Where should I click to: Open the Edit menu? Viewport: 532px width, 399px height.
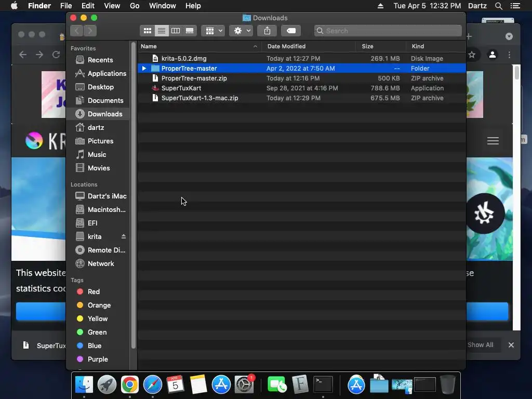coord(88,6)
